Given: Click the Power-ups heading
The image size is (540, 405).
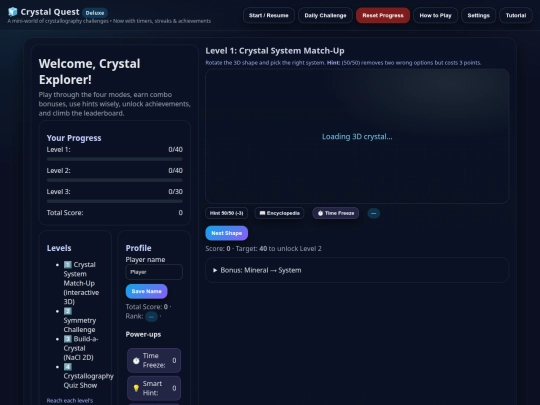Looking at the screenshot, I should tap(143, 334).
